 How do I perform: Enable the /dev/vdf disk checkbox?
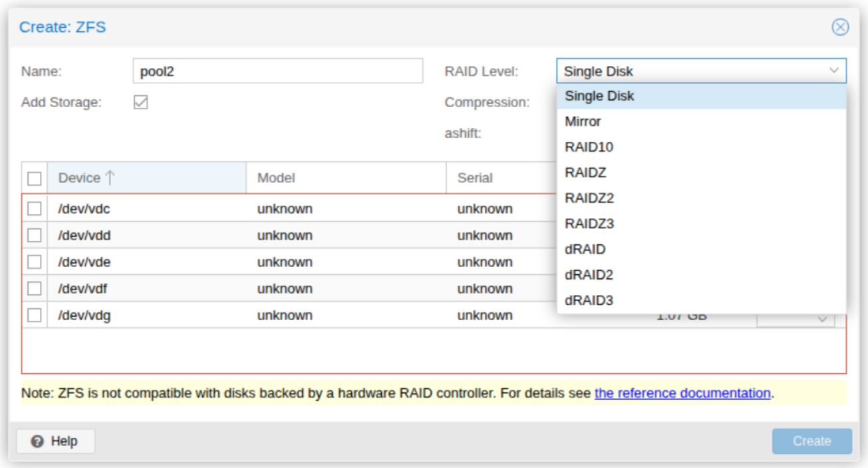click(x=35, y=289)
